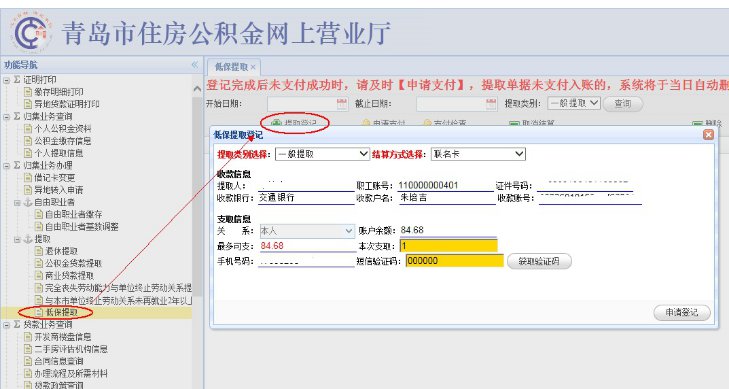The width and height of the screenshot is (729, 389).
Task: Close the 低保提取 tab using its x
Action: pyautogui.click(x=253, y=67)
